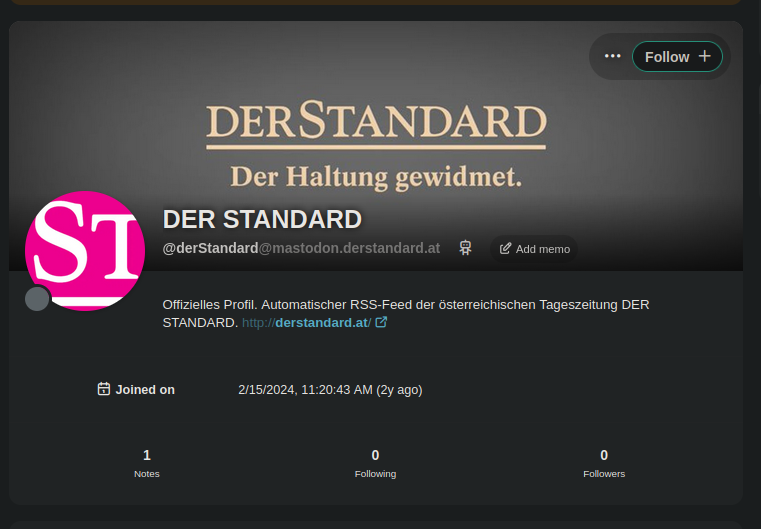Select the @derStandard username handle
This screenshot has height=529, width=761.
(x=210, y=248)
